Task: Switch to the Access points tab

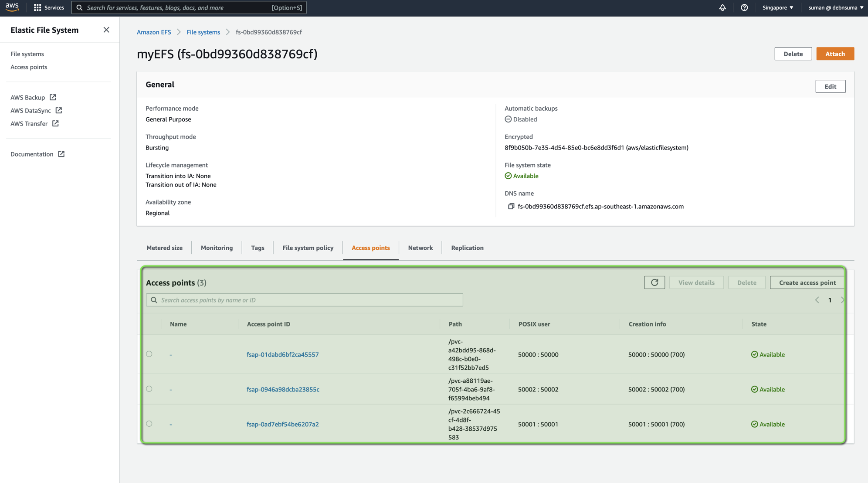Action: [370, 248]
